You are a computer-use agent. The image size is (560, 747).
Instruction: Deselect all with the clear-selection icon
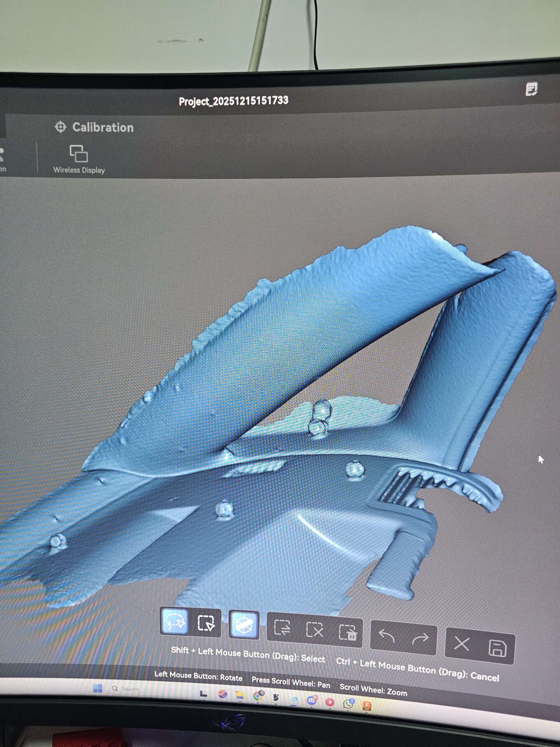[x=314, y=630]
